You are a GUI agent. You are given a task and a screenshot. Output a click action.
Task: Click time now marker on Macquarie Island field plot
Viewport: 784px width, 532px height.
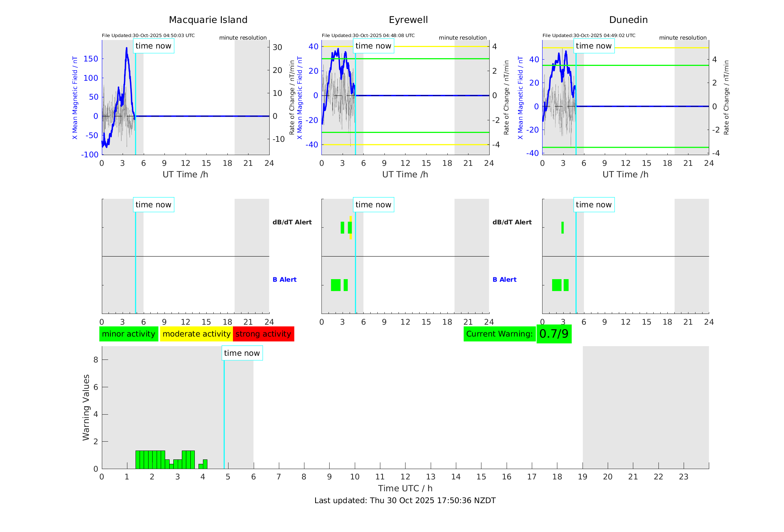153,46
